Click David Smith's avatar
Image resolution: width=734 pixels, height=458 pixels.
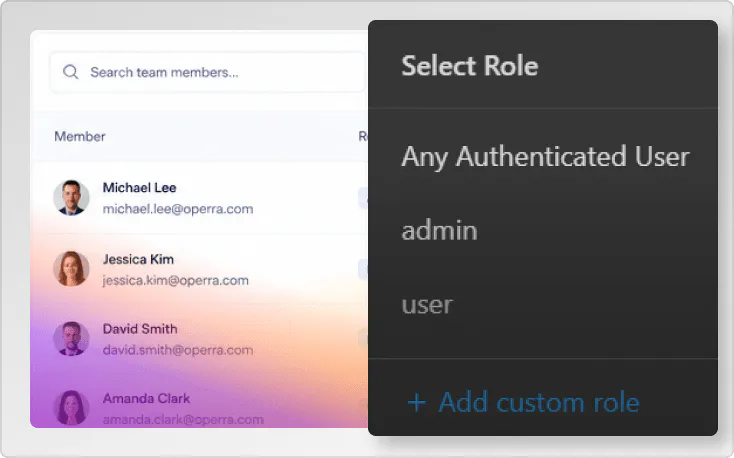(71, 339)
